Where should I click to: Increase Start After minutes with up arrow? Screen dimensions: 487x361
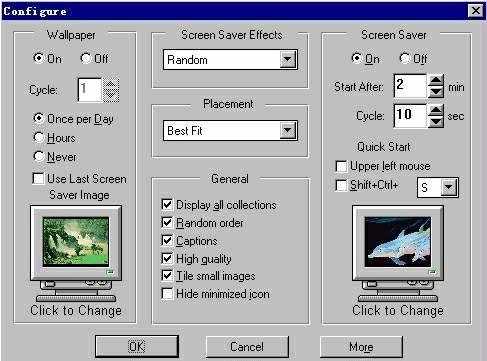pyautogui.click(x=436, y=80)
